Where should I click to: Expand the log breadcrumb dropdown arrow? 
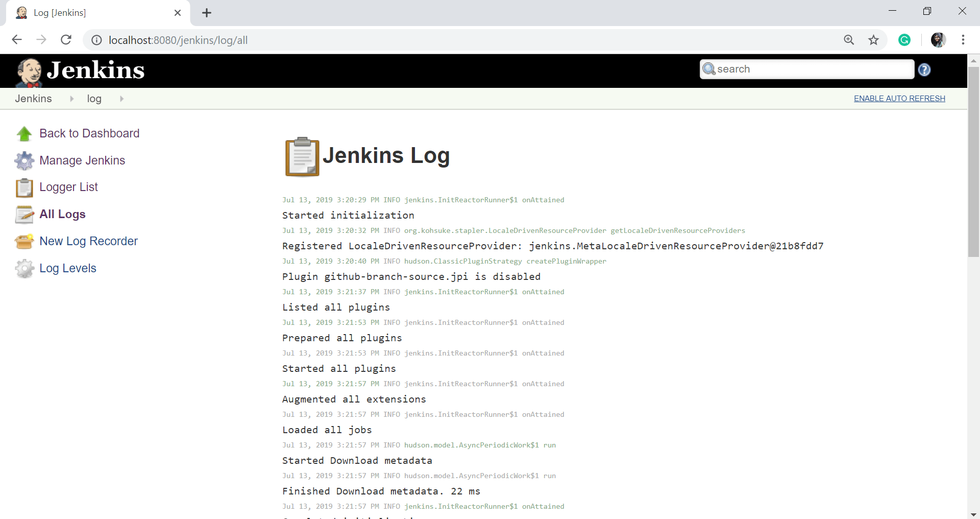(121, 99)
